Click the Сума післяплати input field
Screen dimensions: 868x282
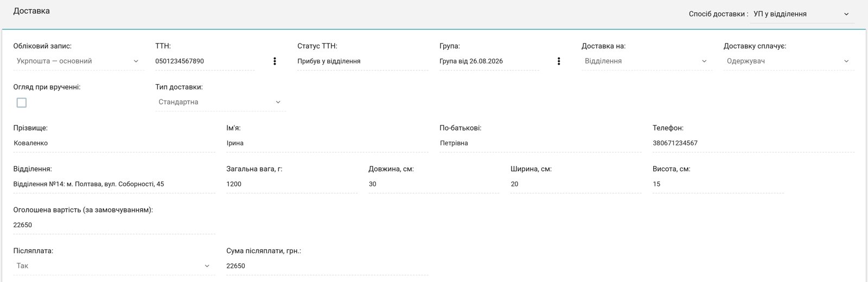point(327,266)
